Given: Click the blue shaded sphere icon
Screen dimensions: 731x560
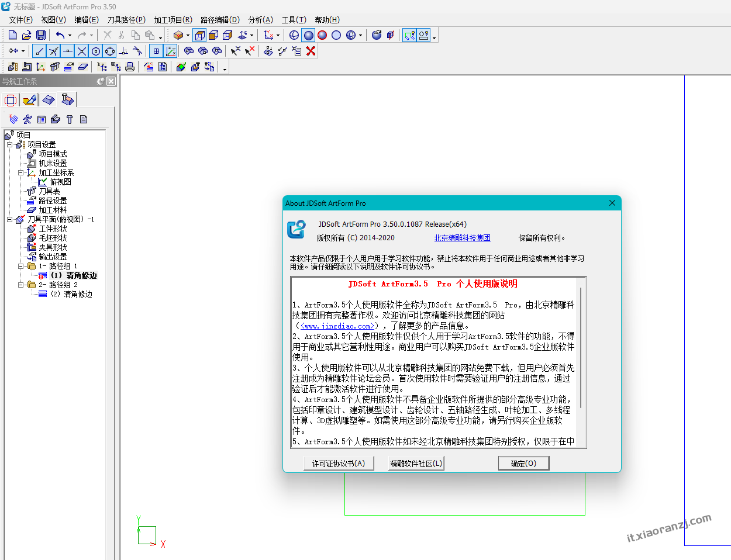Looking at the screenshot, I should click(x=309, y=35).
